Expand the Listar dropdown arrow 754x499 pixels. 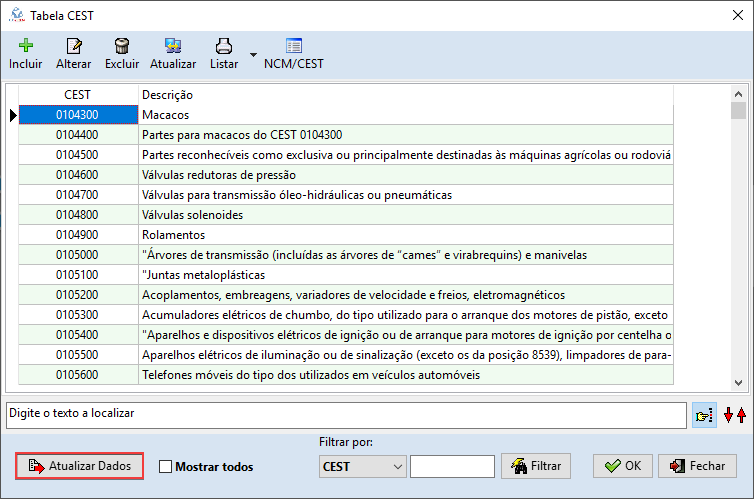[253, 53]
